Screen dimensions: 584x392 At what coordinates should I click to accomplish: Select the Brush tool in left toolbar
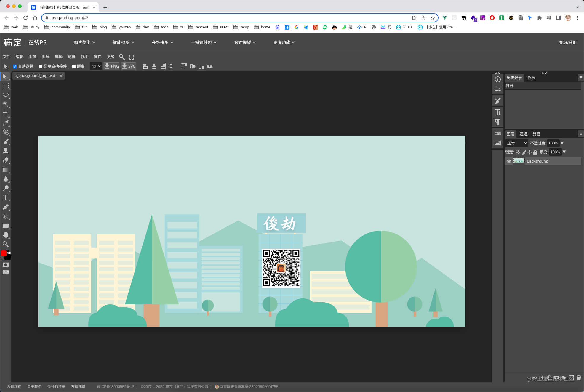pos(6,142)
